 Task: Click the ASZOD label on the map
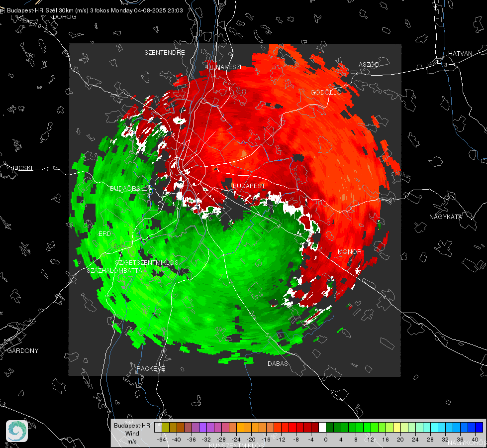[x=369, y=64]
